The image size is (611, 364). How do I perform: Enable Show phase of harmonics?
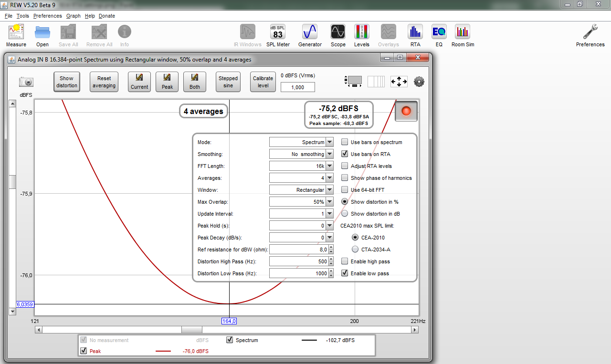pos(345,178)
